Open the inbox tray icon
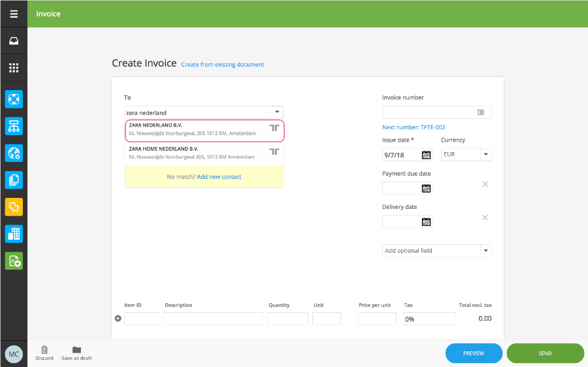Screen dimensions: 588x367 [x=14, y=41]
